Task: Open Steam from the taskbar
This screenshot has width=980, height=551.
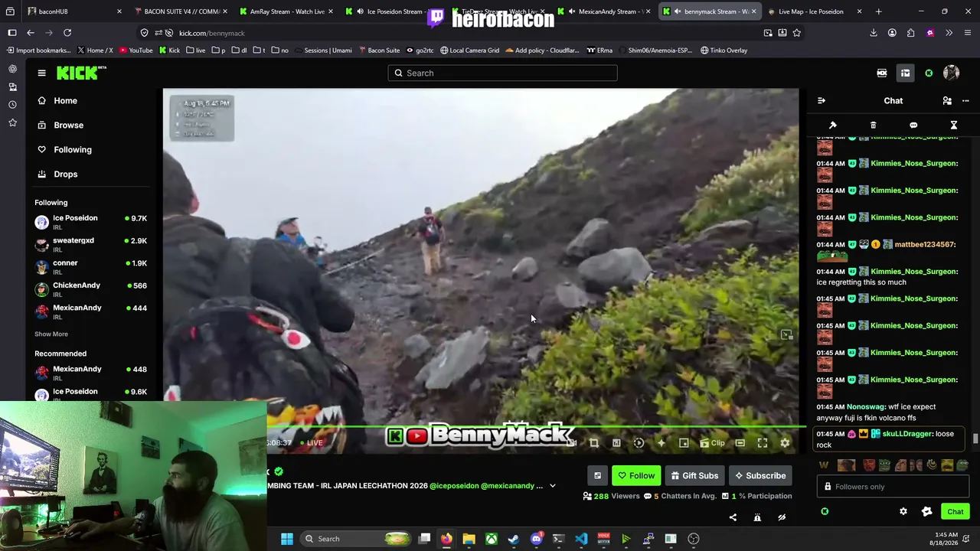Action: [x=514, y=539]
